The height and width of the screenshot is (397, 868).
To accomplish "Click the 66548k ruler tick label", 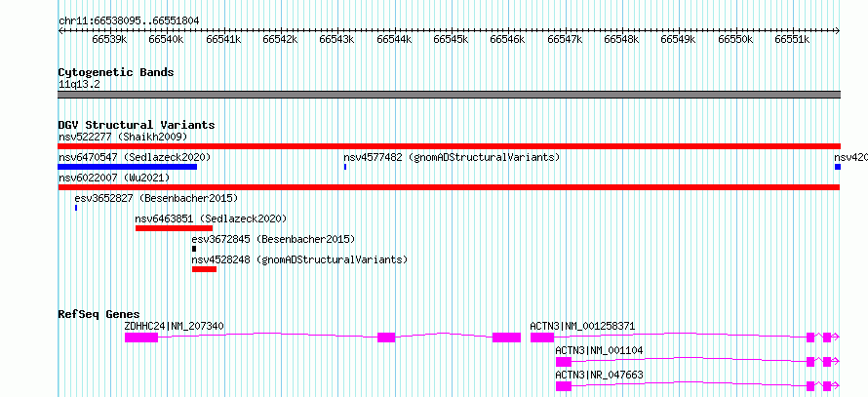I will click(x=621, y=39).
